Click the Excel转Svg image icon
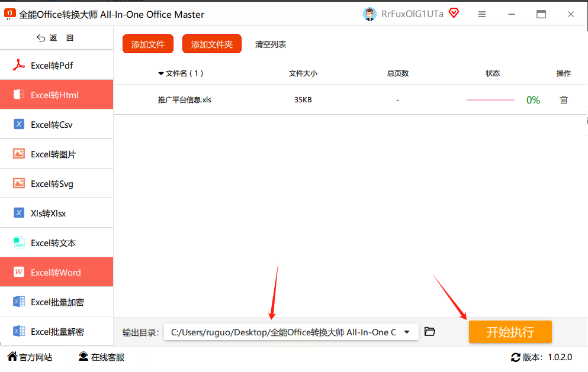Screen dimensions: 588x372 coord(19,183)
